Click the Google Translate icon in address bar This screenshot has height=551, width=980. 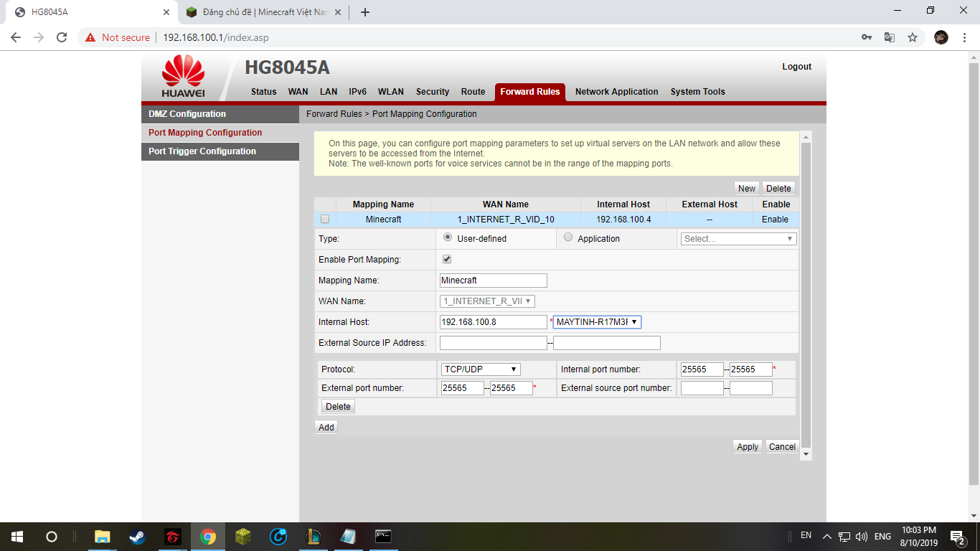point(890,37)
